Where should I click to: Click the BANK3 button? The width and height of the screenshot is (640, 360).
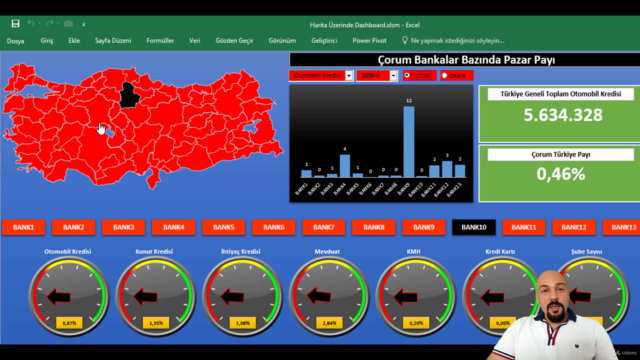(x=123, y=227)
